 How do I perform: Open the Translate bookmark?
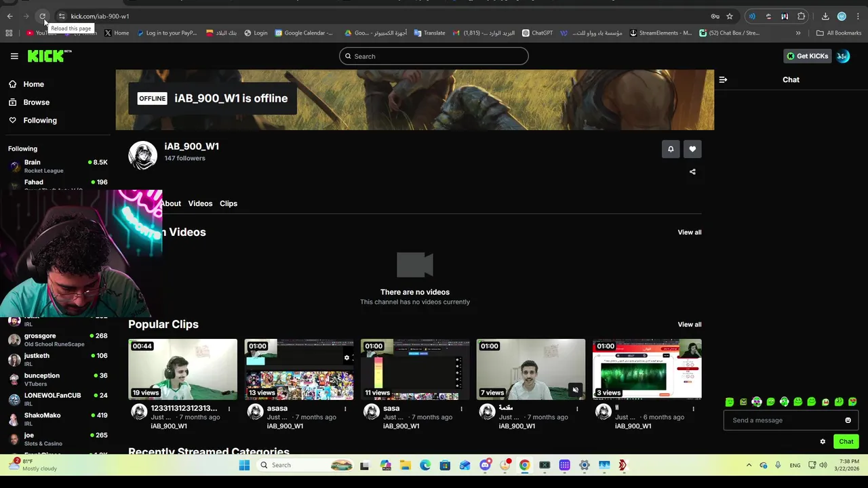point(429,33)
